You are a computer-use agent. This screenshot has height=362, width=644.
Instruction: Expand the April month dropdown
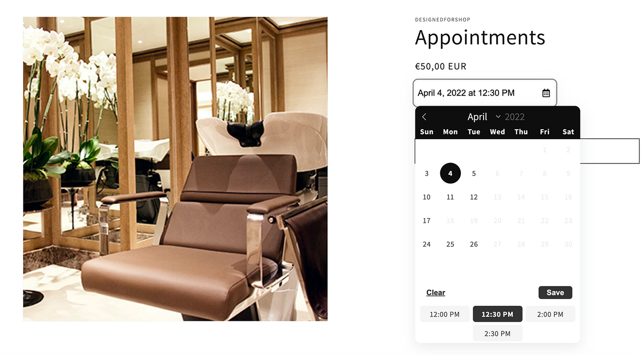point(484,117)
